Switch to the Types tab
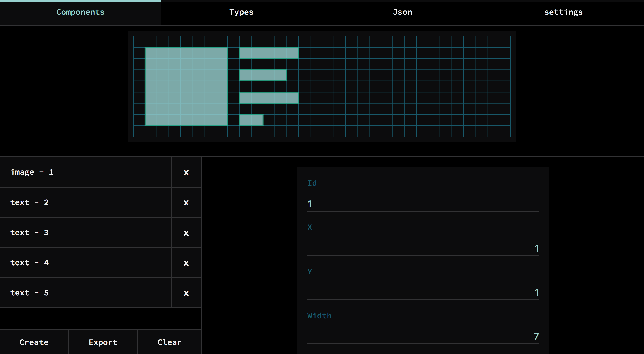Image resolution: width=644 pixels, height=354 pixels. pyautogui.click(x=241, y=12)
